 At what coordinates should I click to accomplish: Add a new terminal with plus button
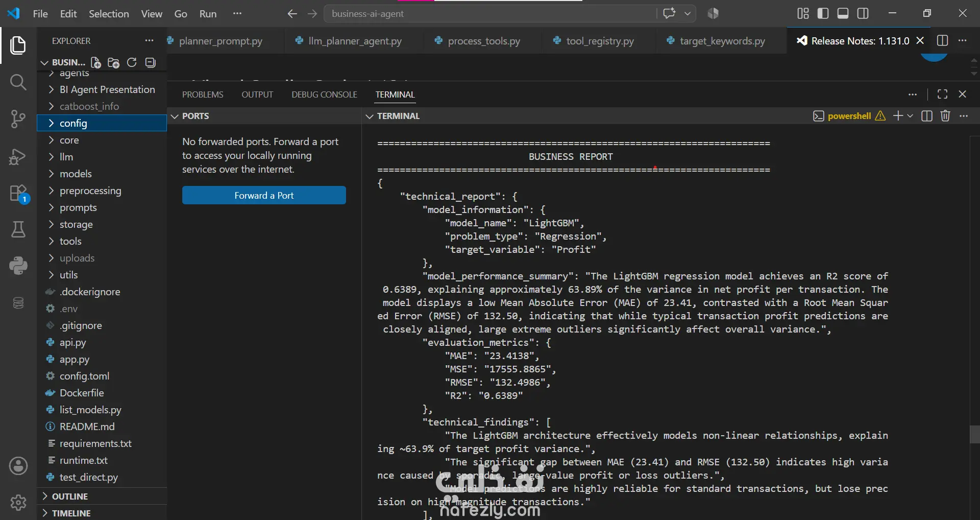click(898, 116)
